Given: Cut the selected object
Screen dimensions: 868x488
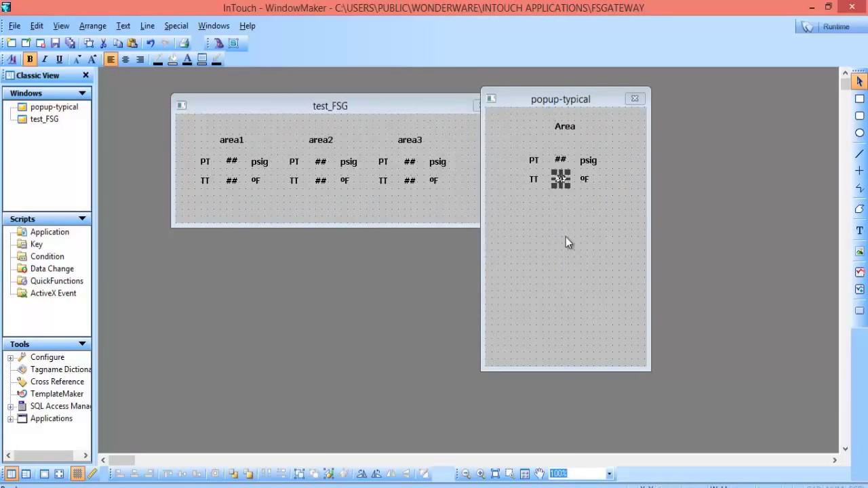Looking at the screenshot, I should 104,43.
